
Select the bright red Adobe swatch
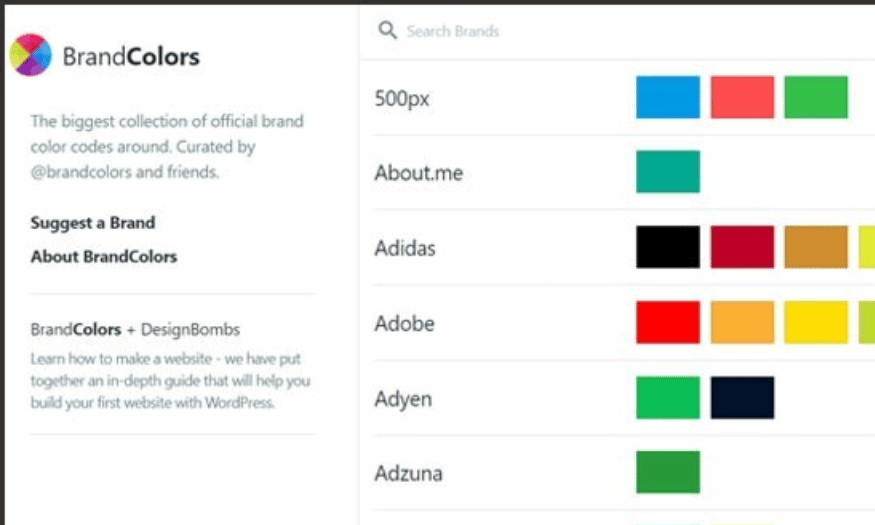coord(668,322)
